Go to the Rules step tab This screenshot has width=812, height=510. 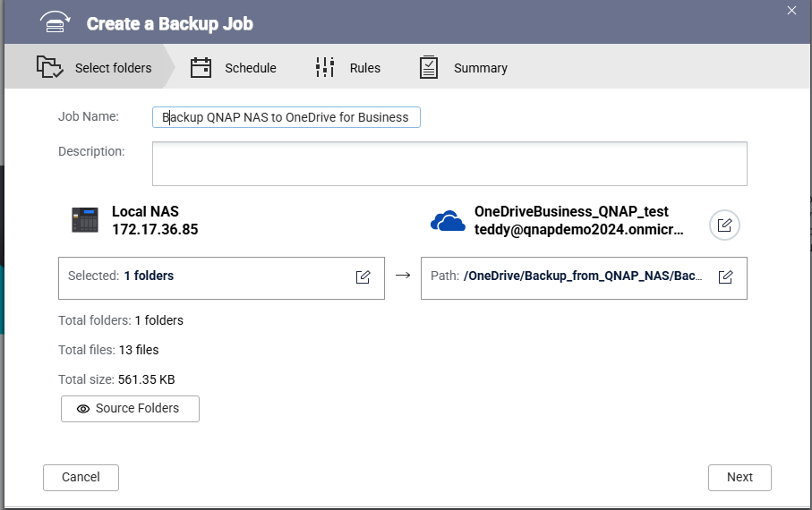tap(364, 68)
